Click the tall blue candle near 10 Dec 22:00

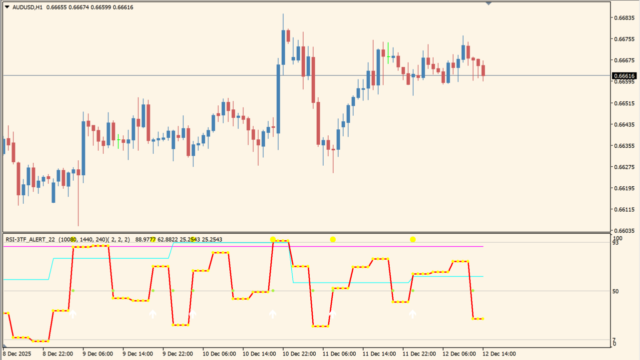point(278,99)
